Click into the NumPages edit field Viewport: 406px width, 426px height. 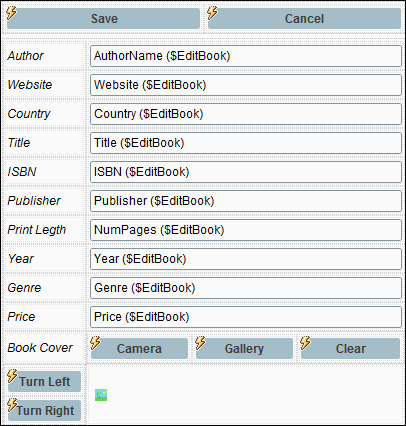246,230
